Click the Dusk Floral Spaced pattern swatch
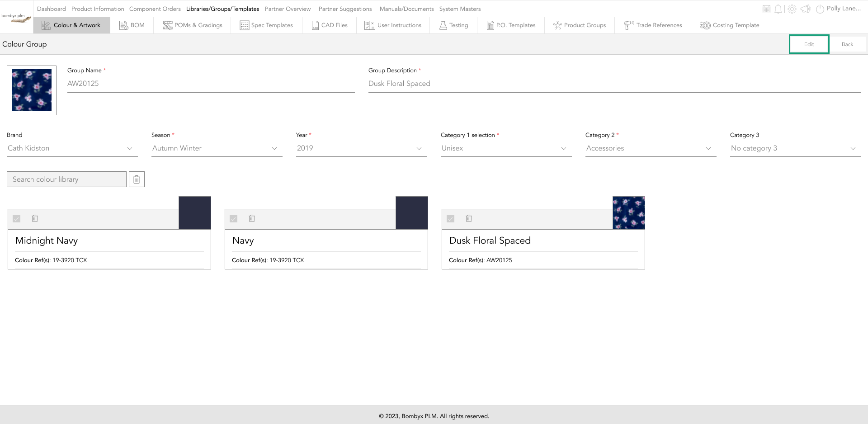868x424 pixels. 629,213
